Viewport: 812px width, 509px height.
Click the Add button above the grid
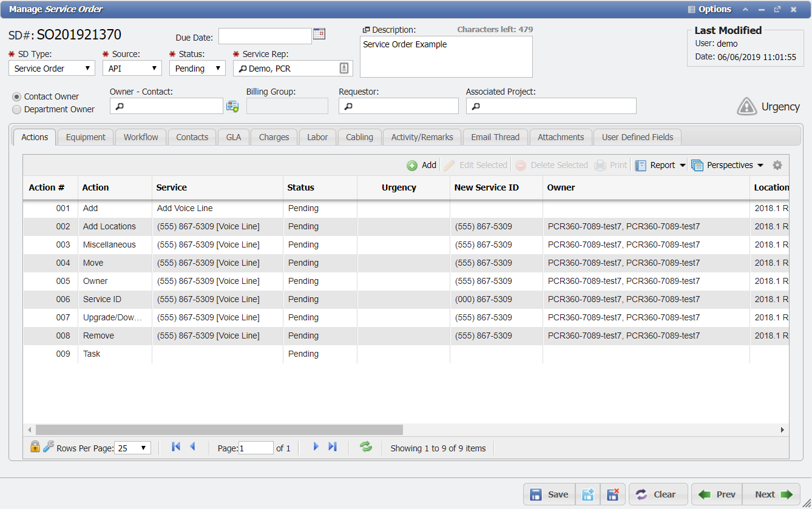(422, 164)
